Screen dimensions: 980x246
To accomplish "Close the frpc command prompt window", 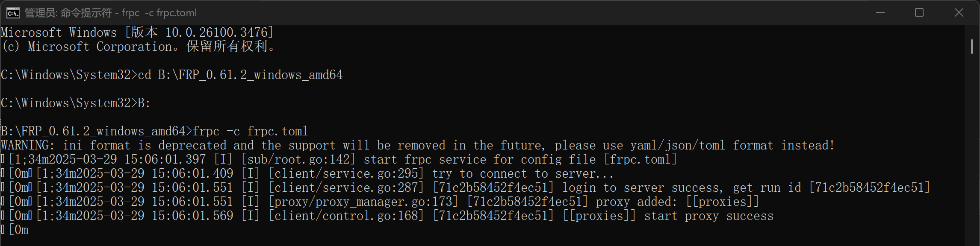I will tap(959, 12).
